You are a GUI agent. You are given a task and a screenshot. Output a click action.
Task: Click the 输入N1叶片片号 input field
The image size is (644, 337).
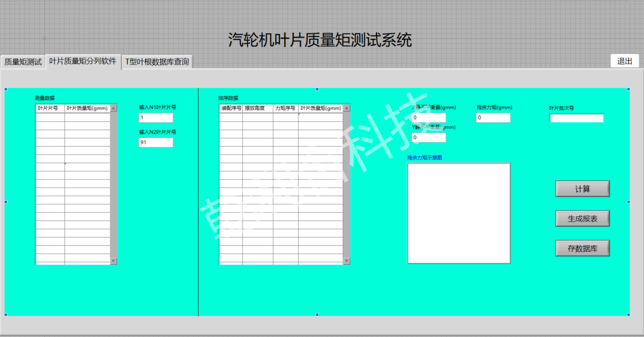coord(156,118)
